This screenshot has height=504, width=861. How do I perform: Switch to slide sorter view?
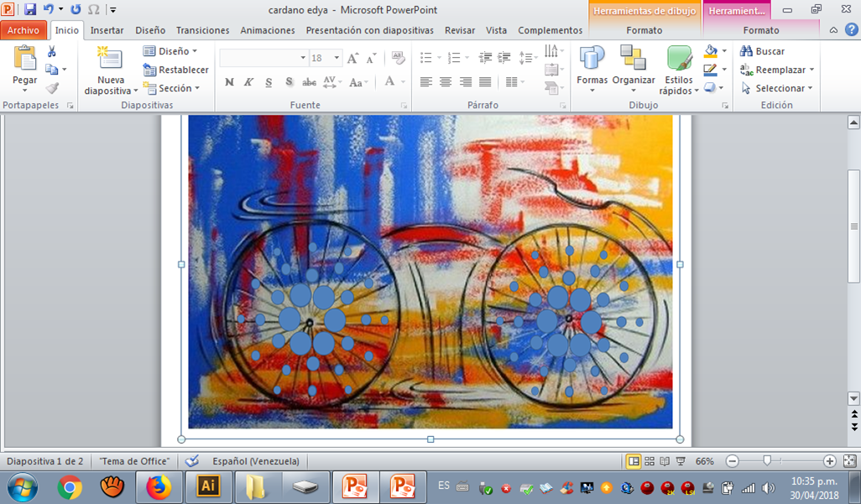tap(650, 461)
